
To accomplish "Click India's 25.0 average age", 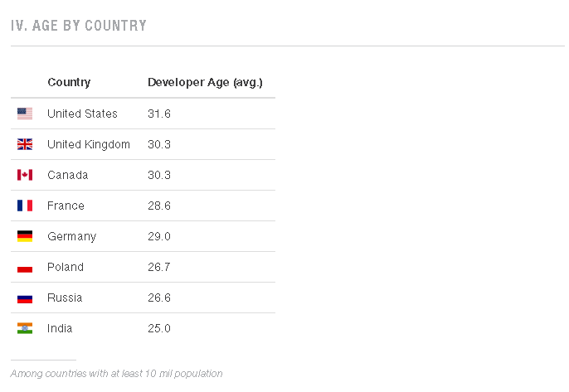I will [159, 328].
